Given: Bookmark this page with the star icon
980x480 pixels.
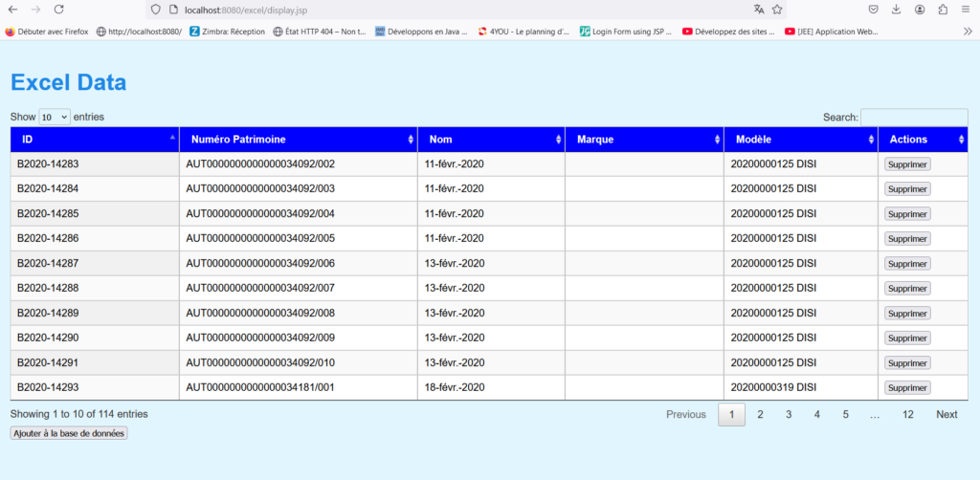Looking at the screenshot, I should point(777,9).
